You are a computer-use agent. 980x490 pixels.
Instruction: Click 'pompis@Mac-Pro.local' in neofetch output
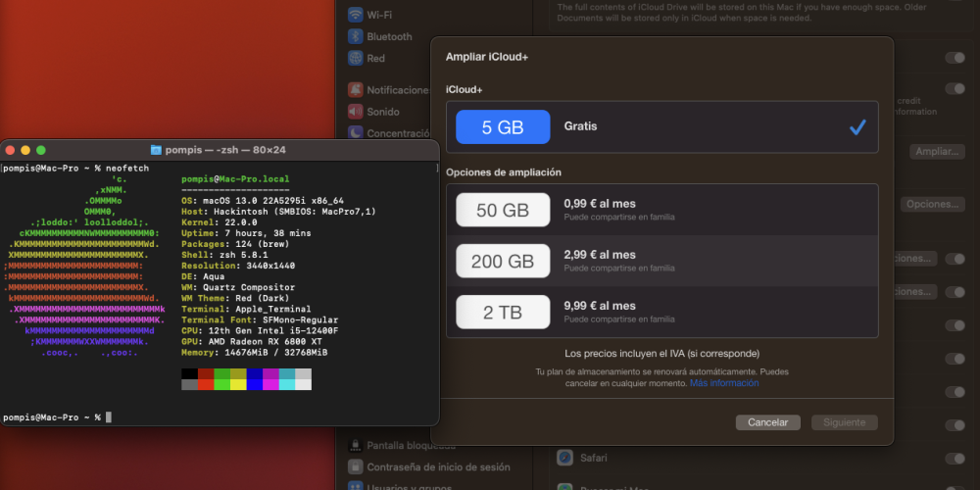(235, 178)
